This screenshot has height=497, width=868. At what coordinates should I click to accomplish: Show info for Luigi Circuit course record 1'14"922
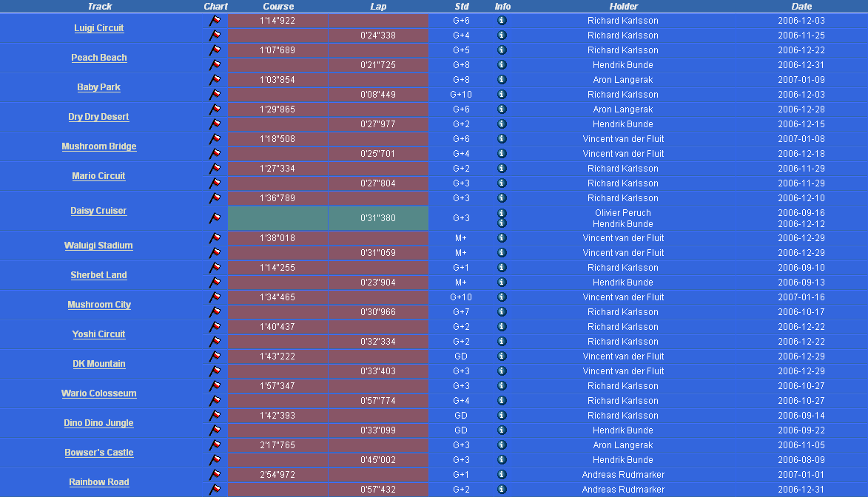[502, 21]
